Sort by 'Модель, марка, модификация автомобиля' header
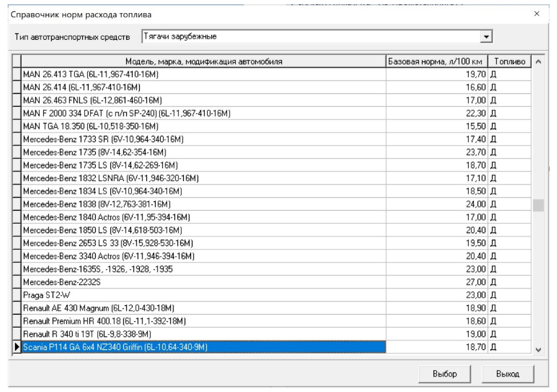This screenshot has width=557, height=392. point(204,62)
